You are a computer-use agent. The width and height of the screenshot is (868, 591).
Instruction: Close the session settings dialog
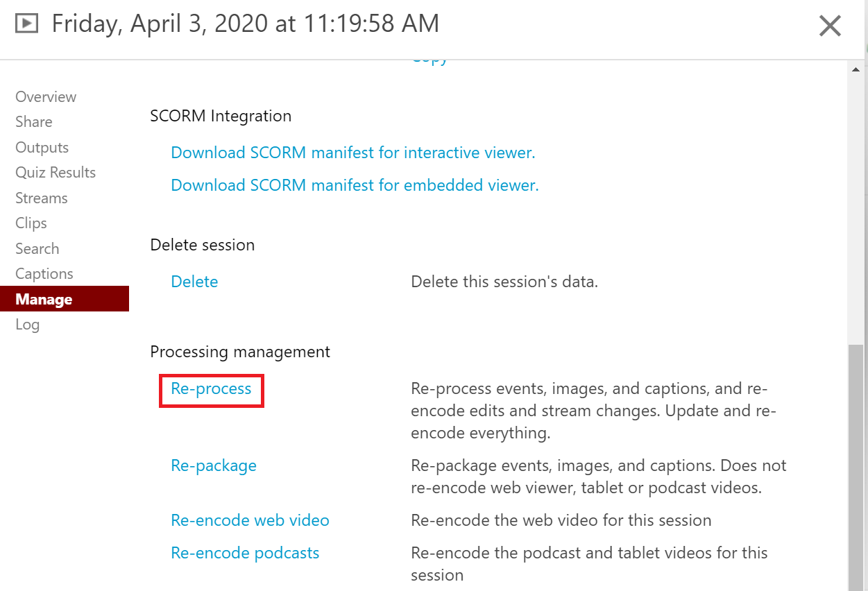click(x=830, y=26)
